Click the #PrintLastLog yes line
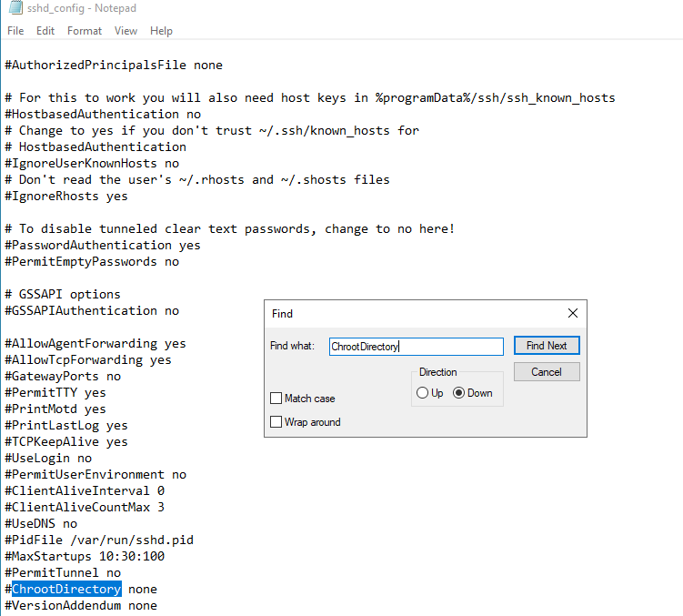683x616 pixels. pyautogui.click(x=66, y=426)
